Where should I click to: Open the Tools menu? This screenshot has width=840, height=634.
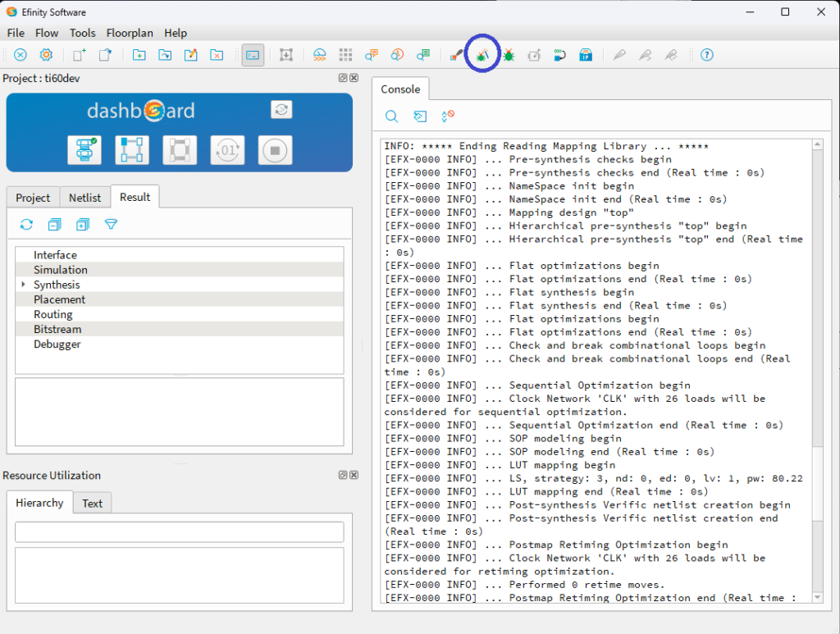(x=83, y=33)
